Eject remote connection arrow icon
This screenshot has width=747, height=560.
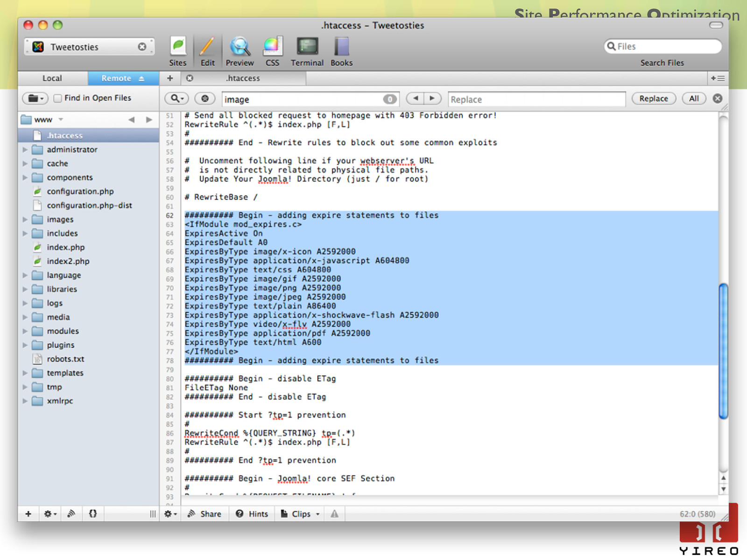coord(141,78)
